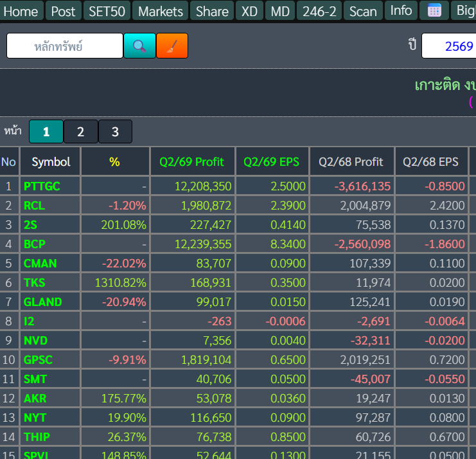The image size is (476, 459).
Task: Click the Q2/69 Profit column header
Action: point(193,161)
